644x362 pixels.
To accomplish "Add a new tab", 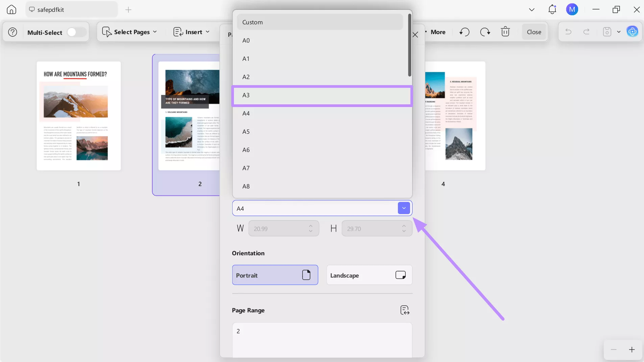I will (128, 10).
